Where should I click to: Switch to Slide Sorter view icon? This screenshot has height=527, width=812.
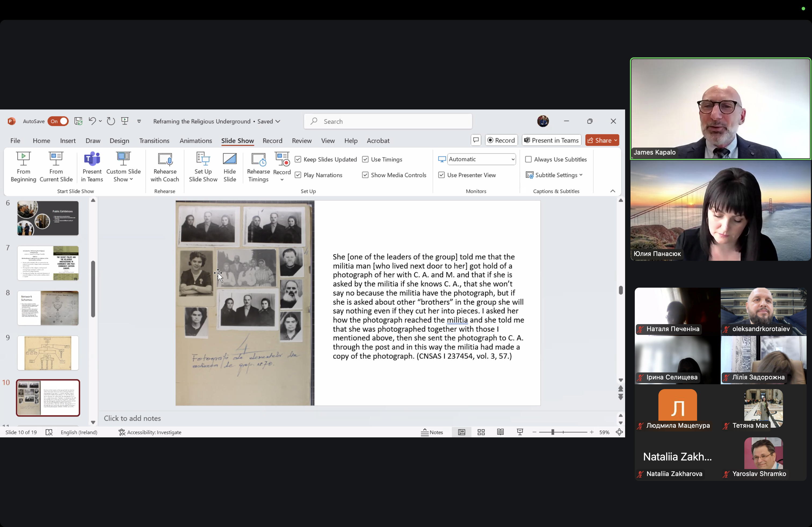[481, 432]
